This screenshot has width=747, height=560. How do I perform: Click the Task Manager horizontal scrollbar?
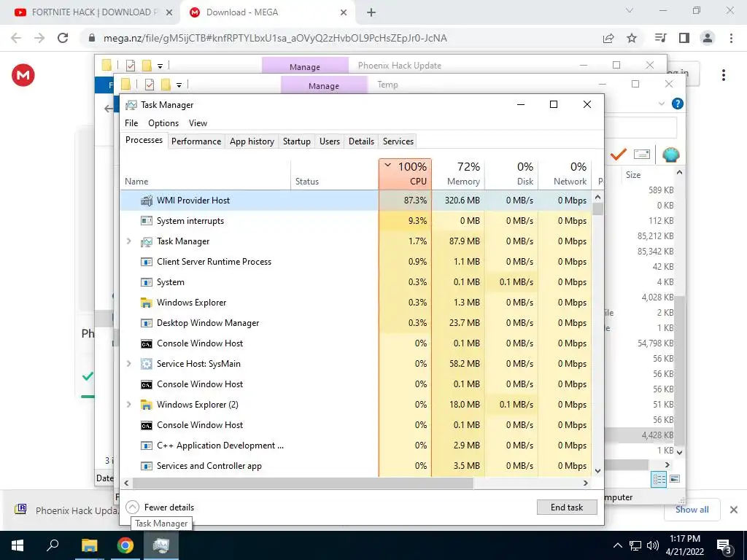pos(303,483)
